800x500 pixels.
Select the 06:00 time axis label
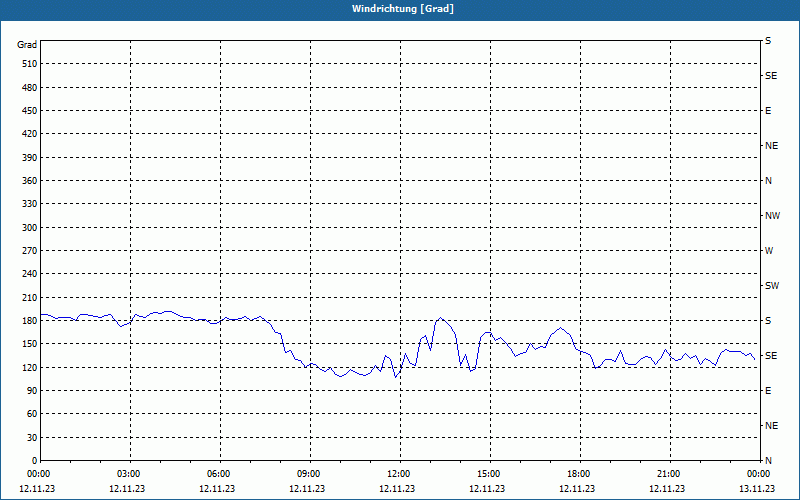220,474
